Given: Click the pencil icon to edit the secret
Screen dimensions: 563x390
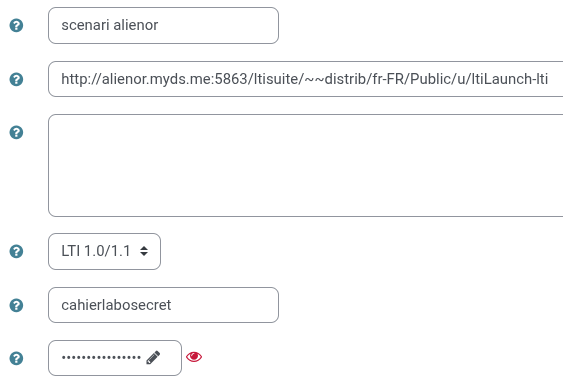Looking at the screenshot, I should [x=153, y=358].
